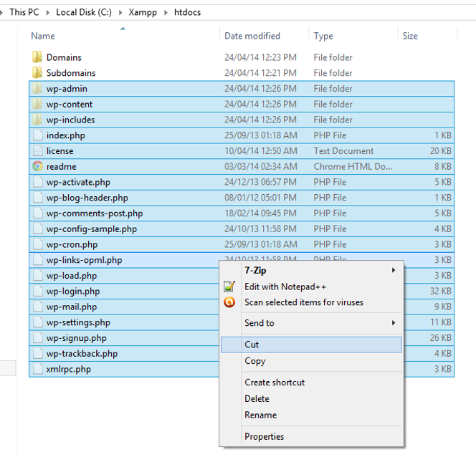Screen dimensions: 476x457
Task: Choose Copy from the context menu
Action: click(311, 361)
